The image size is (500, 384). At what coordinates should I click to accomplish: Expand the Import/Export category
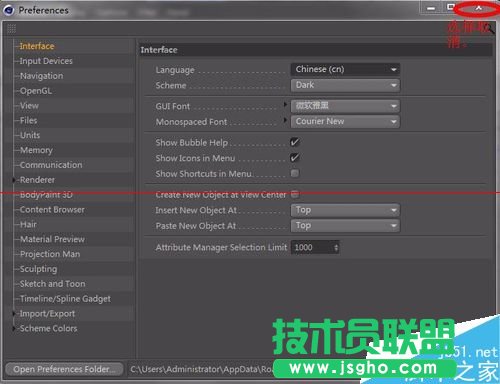tap(14, 314)
